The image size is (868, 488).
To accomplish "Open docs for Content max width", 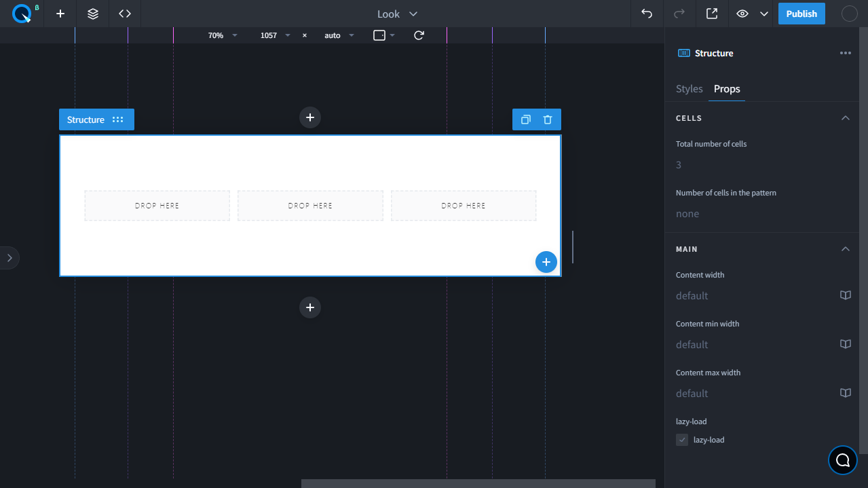I will click(x=845, y=393).
